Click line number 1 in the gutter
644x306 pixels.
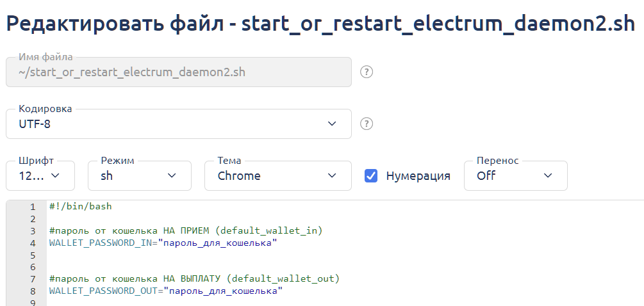(32, 207)
